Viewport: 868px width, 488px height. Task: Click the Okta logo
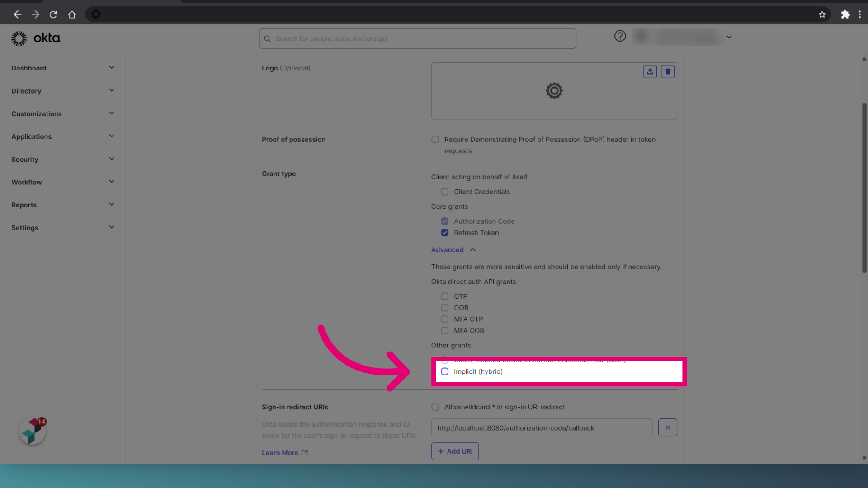click(x=36, y=38)
